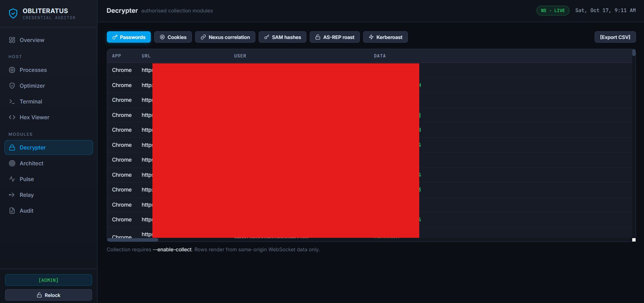Click the ADMIN badge button
Image resolution: width=644 pixels, height=303 pixels.
[48, 280]
